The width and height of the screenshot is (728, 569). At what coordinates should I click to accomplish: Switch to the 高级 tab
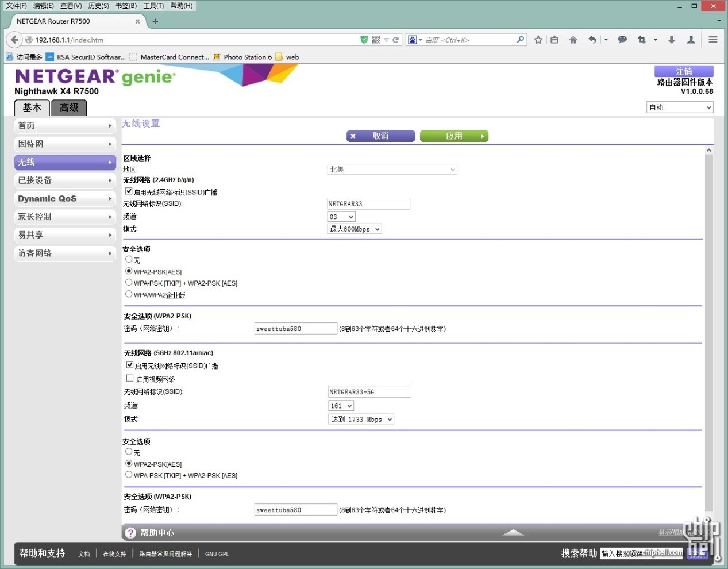tap(69, 107)
